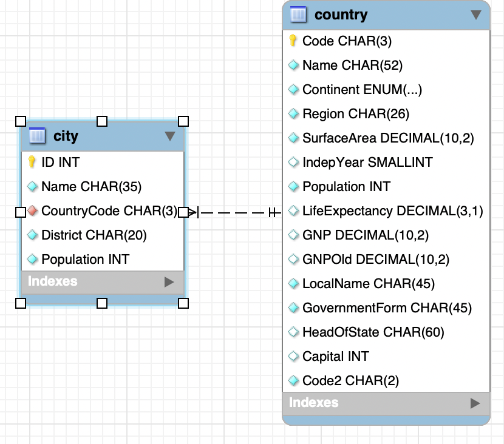The width and height of the screenshot is (504, 444).
Task: Select the country table title text
Action: coord(341,15)
